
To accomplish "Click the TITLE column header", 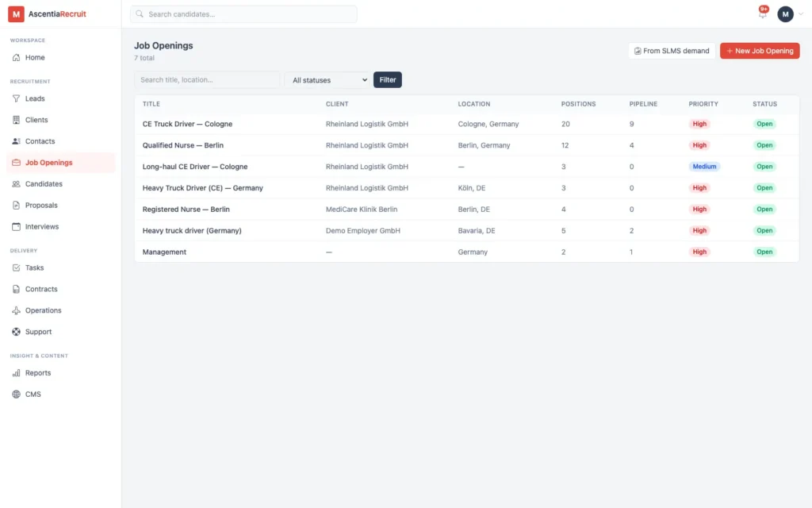I will [151, 104].
